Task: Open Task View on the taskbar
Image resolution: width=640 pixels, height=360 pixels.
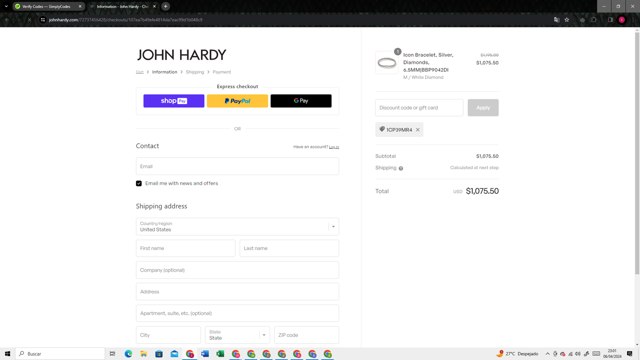Action: click(x=112, y=354)
